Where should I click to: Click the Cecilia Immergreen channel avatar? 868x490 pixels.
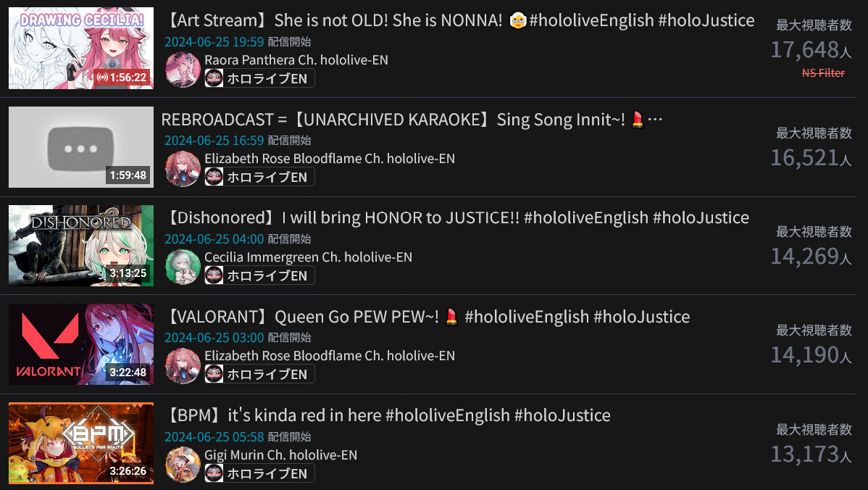coord(183,267)
